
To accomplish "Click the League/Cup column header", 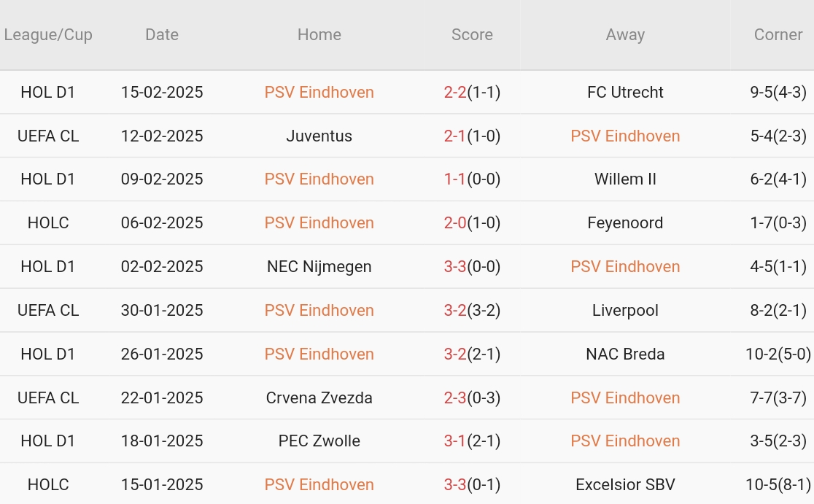I will point(47,35).
